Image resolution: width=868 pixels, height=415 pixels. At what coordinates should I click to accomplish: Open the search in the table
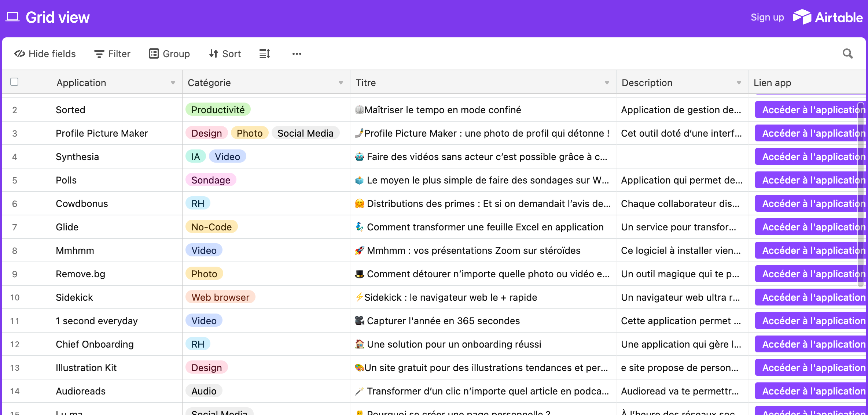(x=847, y=53)
